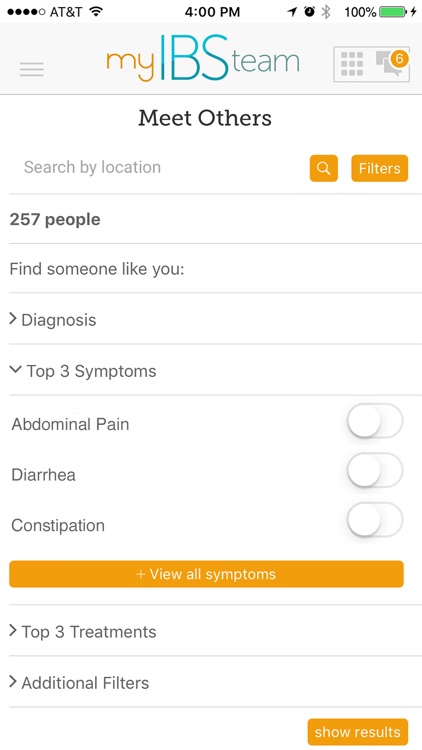Collapse the Top 3 Symptoms section

coord(211,371)
